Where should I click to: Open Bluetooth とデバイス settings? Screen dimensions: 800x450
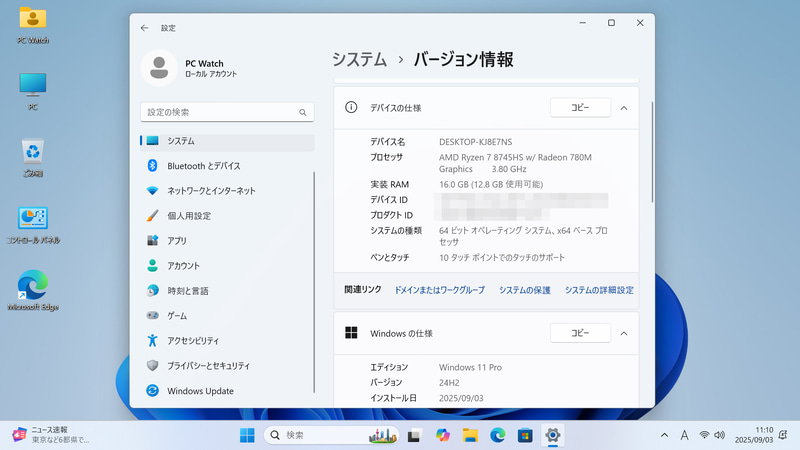pos(228,166)
